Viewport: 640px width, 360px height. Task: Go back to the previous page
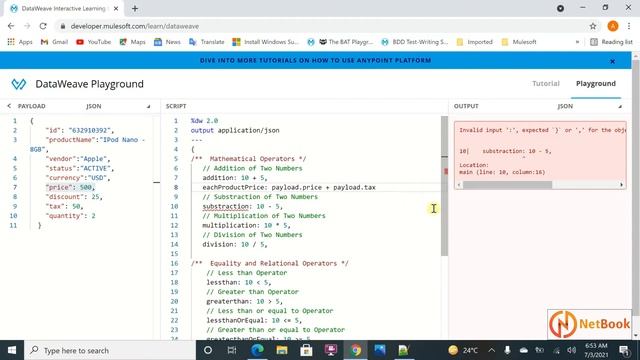coord(11,26)
